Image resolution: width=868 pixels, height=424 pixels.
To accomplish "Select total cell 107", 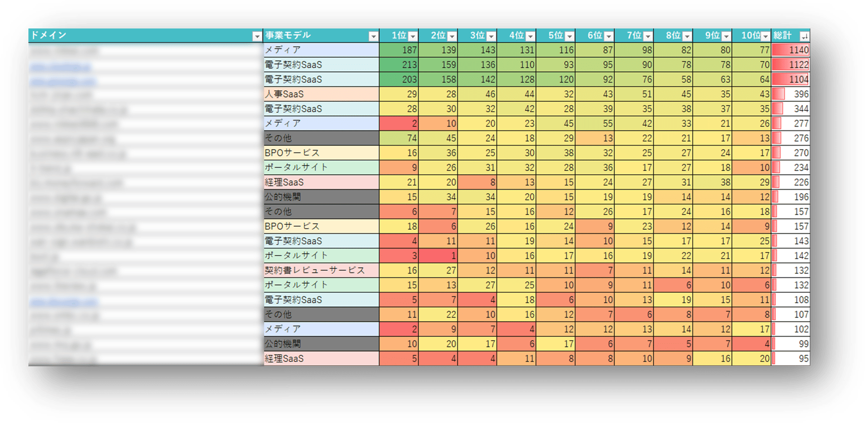I will coord(791,315).
